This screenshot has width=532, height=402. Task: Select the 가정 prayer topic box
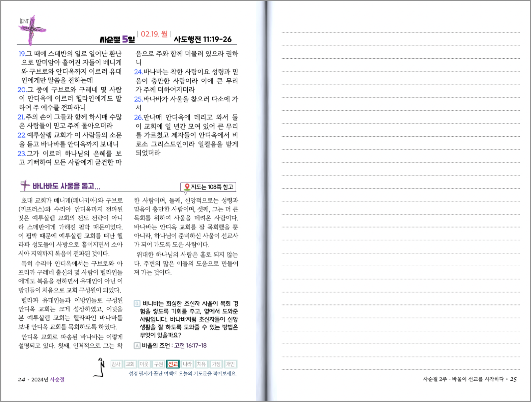tap(216, 364)
